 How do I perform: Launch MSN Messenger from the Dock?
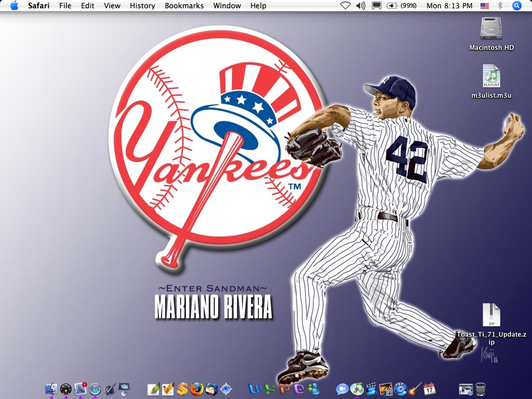tap(313, 389)
